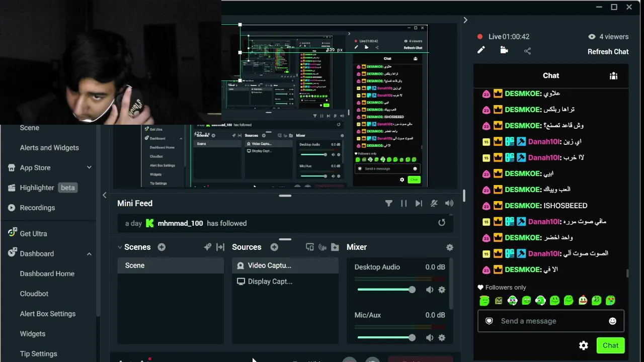
Task: Open the Cloudbot page
Action: pyautogui.click(x=34, y=294)
